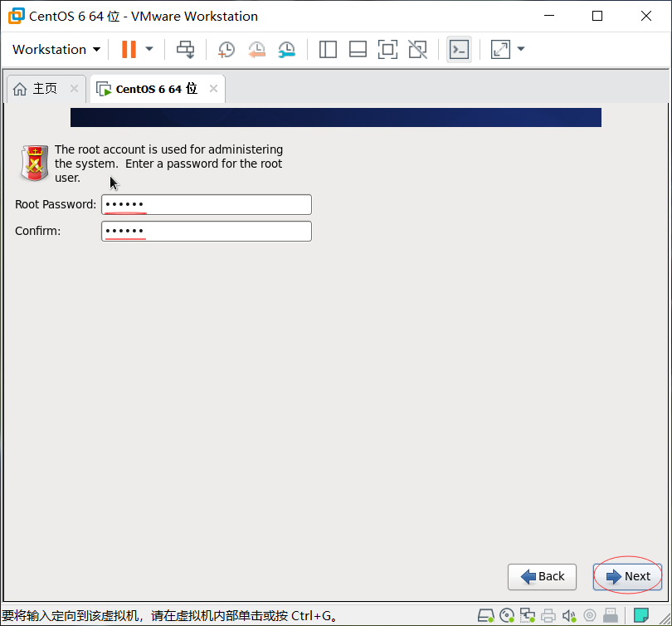Viewport: 672px width, 626px height.
Task: Enter full screen mode
Action: 387,49
